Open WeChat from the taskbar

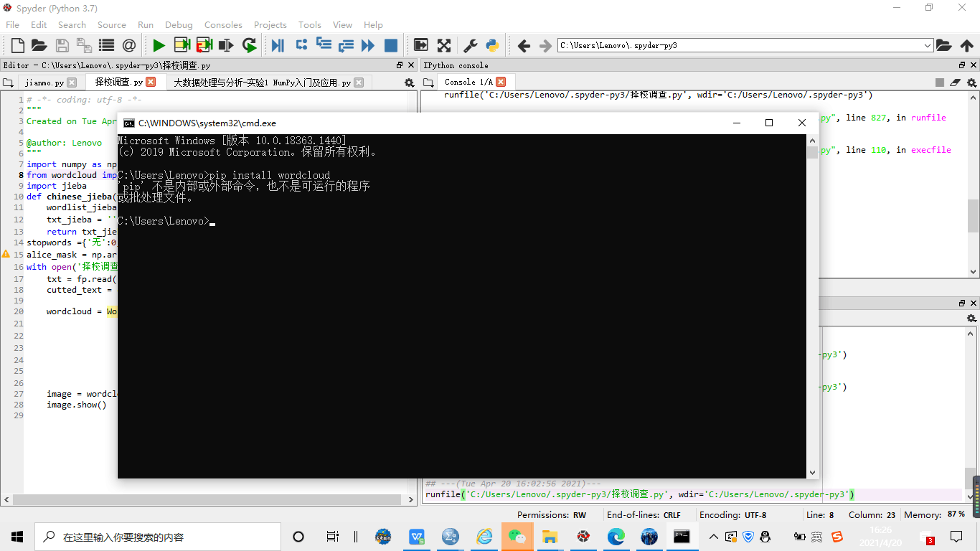[517, 537]
